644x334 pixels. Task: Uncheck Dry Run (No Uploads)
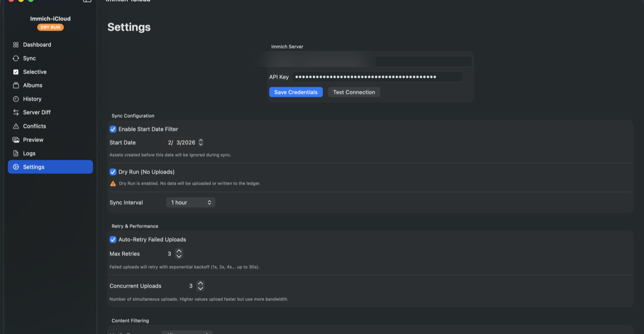click(113, 172)
